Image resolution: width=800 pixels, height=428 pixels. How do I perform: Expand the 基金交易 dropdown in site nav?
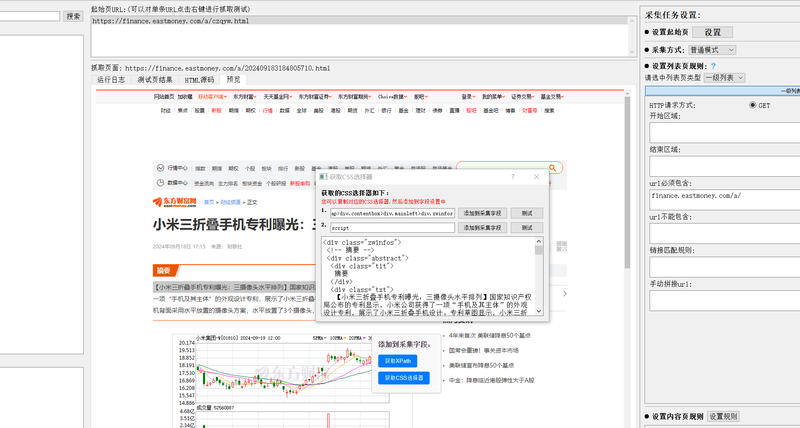point(553,96)
